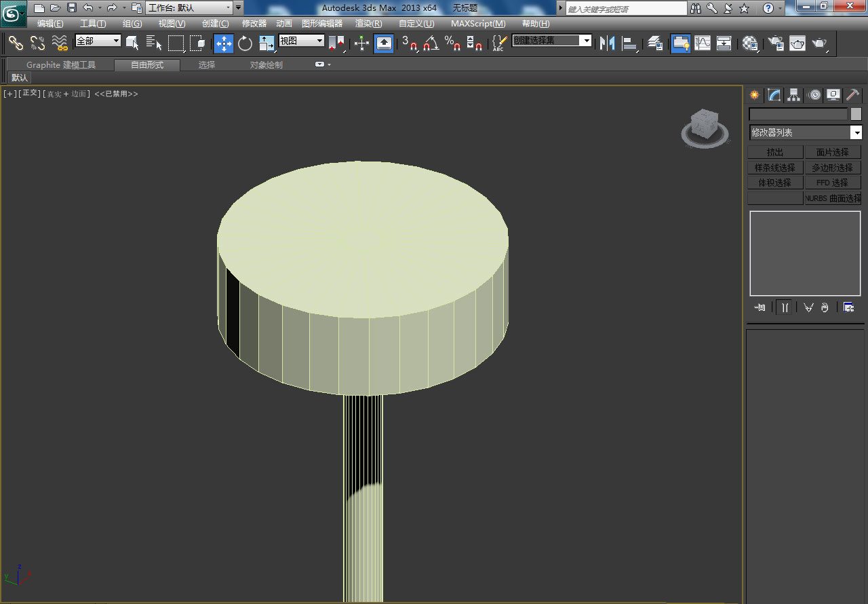The height and width of the screenshot is (604, 868).
Task: Open the 工具(T) menu
Action: 93,24
